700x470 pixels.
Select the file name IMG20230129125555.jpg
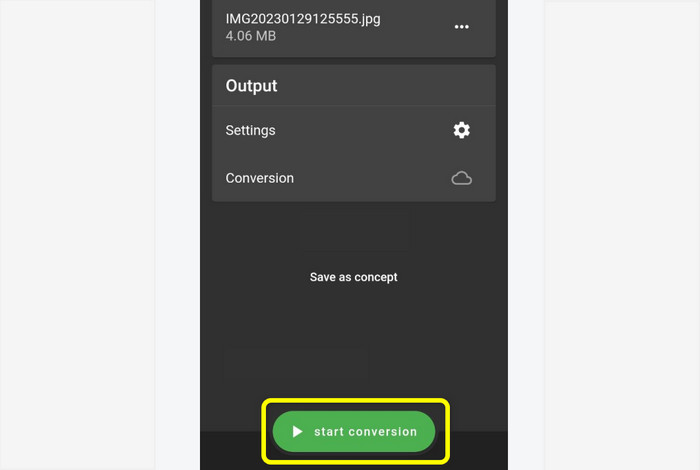point(303,19)
